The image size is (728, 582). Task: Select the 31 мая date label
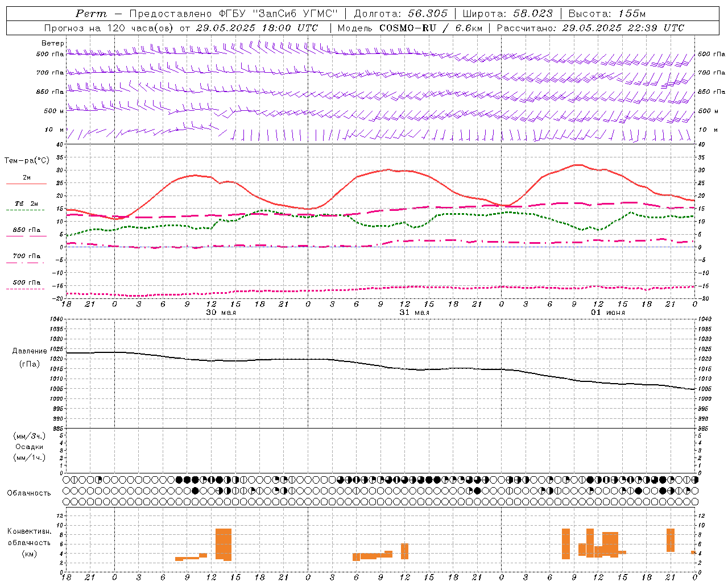tap(415, 313)
